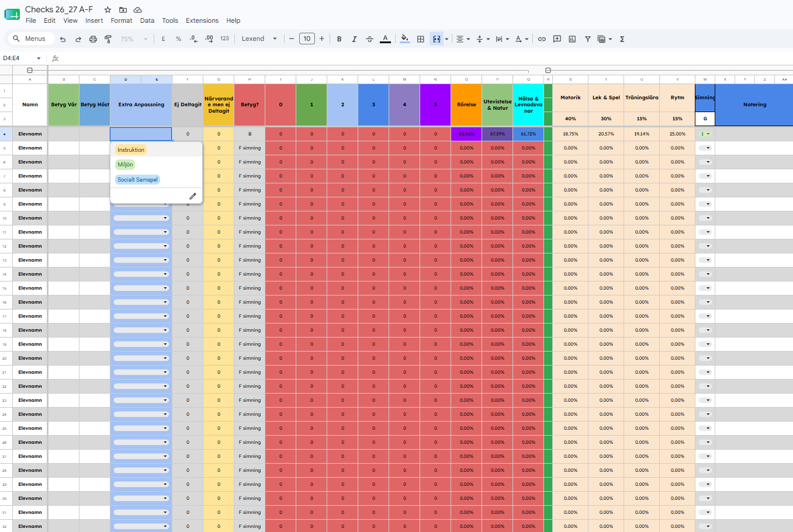Screen dimensions: 793x532
Task: Choose the Socialt Samspel option
Action: point(137,180)
